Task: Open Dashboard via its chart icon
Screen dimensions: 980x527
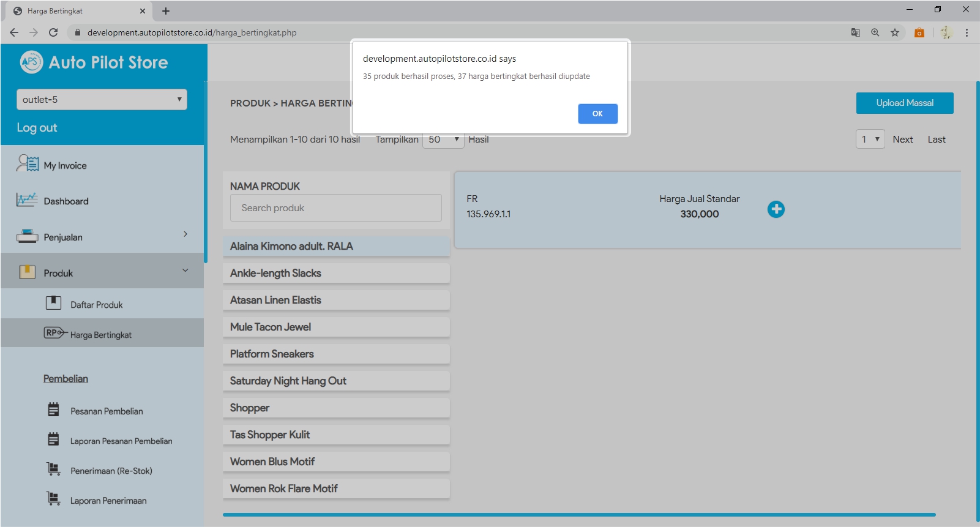Action: coord(27,200)
